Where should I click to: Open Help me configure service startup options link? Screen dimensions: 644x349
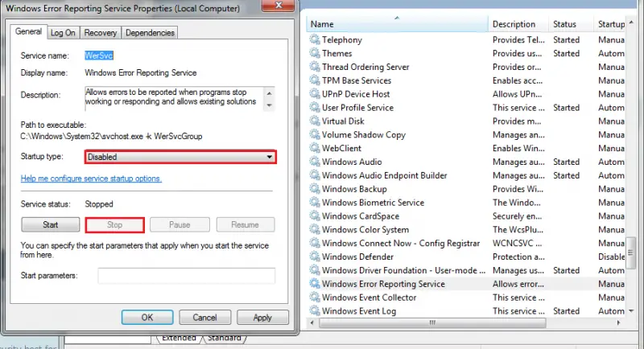91,179
